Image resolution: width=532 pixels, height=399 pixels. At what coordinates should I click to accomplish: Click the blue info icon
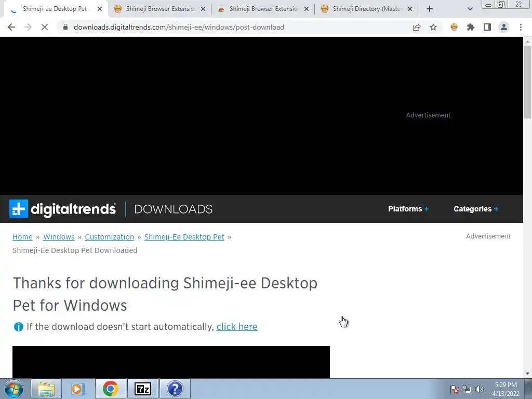(x=18, y=327)
